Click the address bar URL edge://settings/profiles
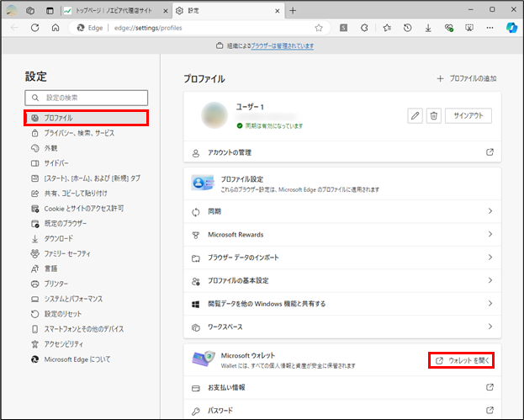Viewport: 524px width, 420px height. click(x=148, y=28)
